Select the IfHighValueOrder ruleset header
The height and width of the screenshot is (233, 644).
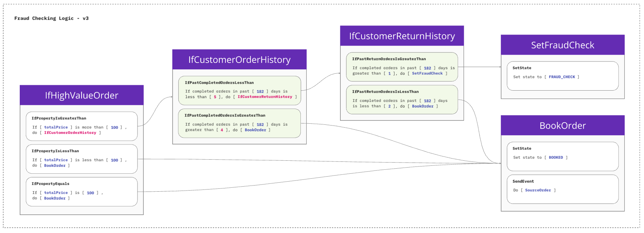point(81,95)
